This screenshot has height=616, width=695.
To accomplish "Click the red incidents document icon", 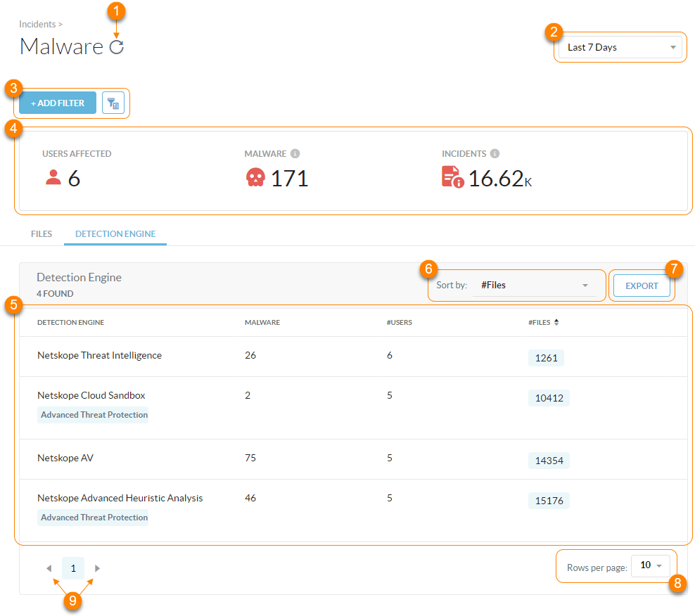I will [452, 177].
